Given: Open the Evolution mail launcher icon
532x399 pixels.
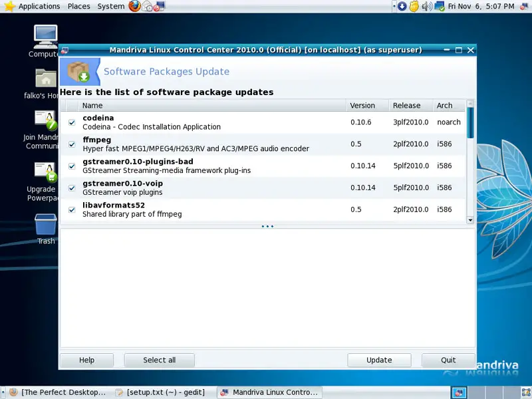Looking at the screenshot, I should pyautogui.click(x=147, y=6).
